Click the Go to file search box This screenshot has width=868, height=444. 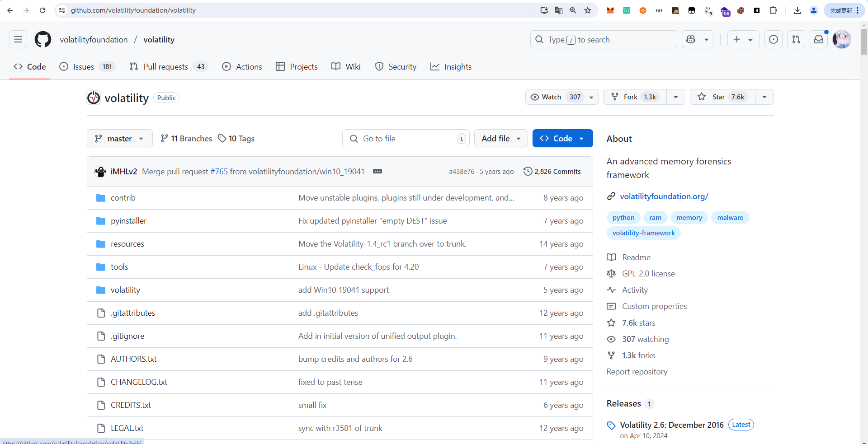pyautogui.click(x=405, y=138)
